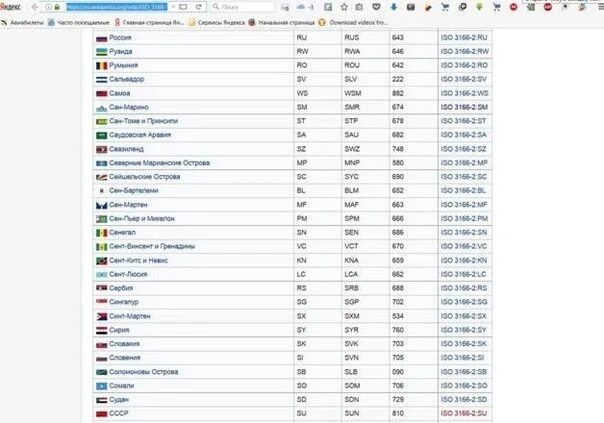Click the Румыния flag icon
Viewport: 604px width, 423px height.
click(x=101, y=66)
